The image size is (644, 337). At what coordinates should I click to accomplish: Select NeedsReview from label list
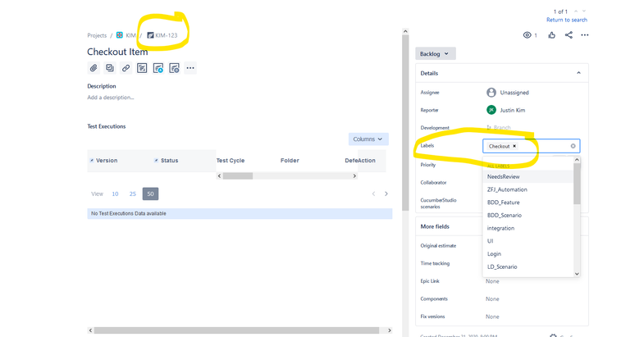point(528,176)
